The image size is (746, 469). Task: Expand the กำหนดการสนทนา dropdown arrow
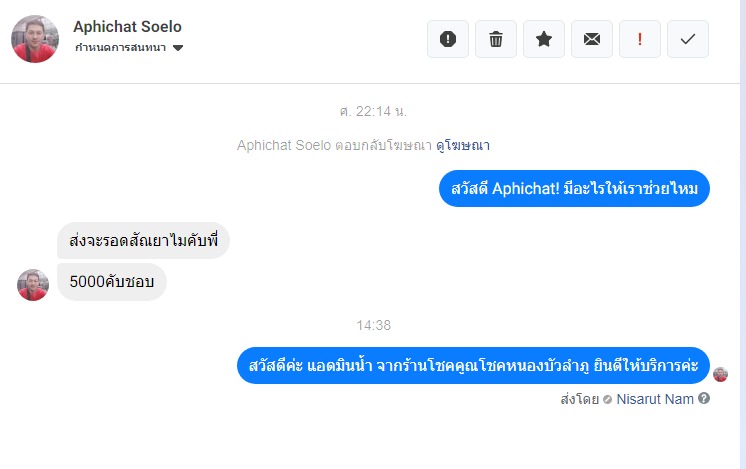(x=178, y=48)
